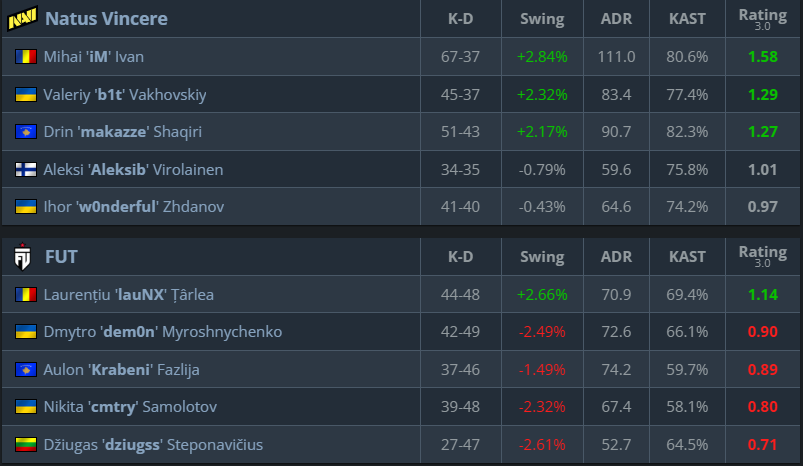The height and width of the screenshot is (466, 803).
Task: Click the Ukrainian flag beside cmtry
Action: (25, 407)
